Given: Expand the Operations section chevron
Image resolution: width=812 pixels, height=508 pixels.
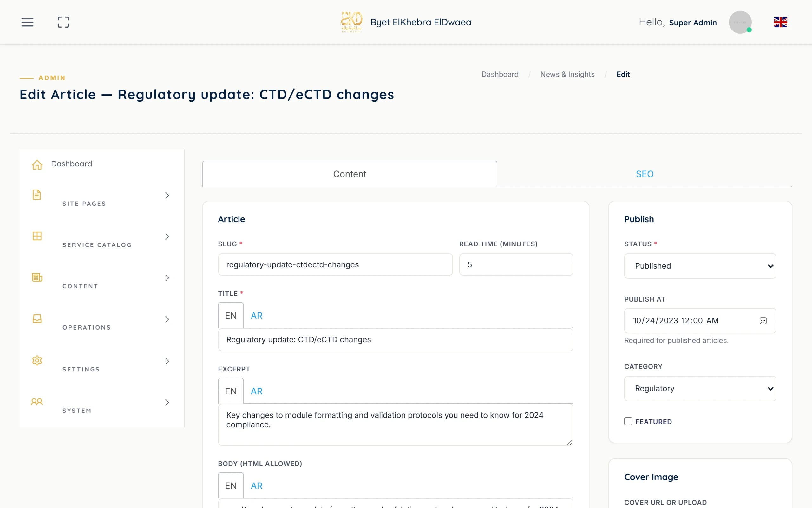Looking at the screenshot, I should tap(167, 319).
